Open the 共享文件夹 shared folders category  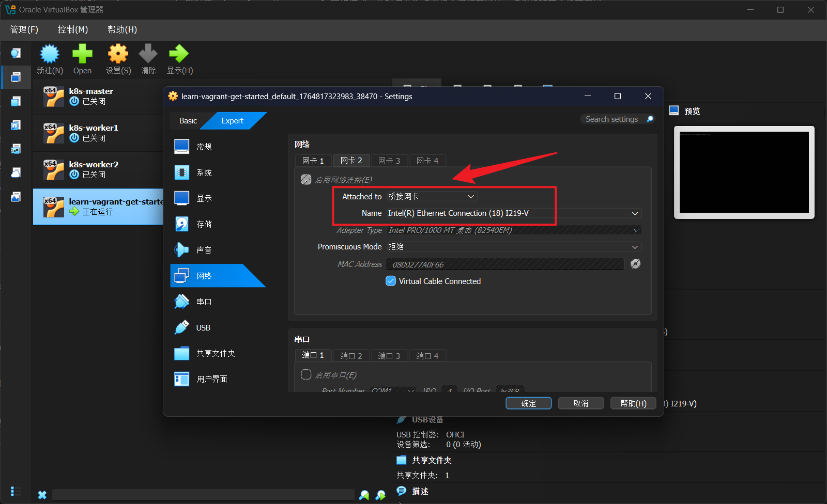click(x=215, y=353)
